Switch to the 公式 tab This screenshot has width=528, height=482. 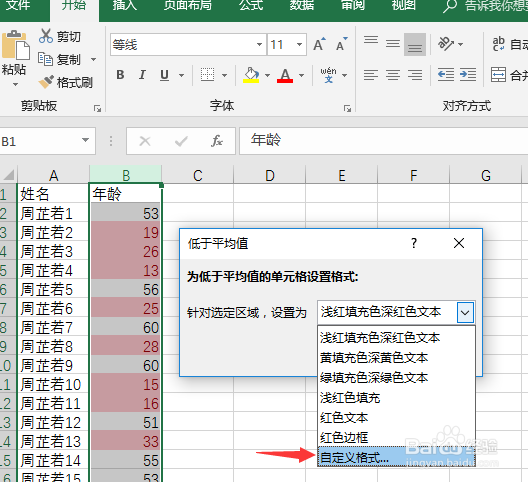pyautogui.click(x=251, y=5)
